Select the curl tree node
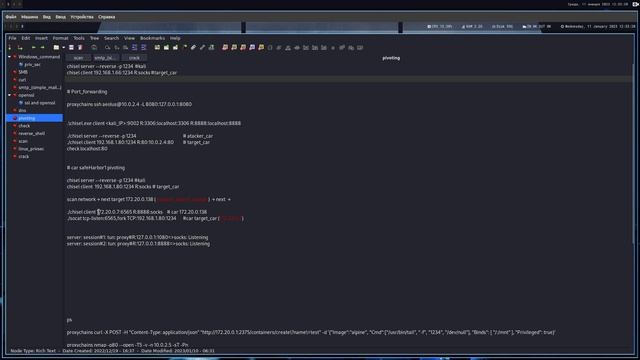This screenshot has width=640, height=360. tap(22, 80)
